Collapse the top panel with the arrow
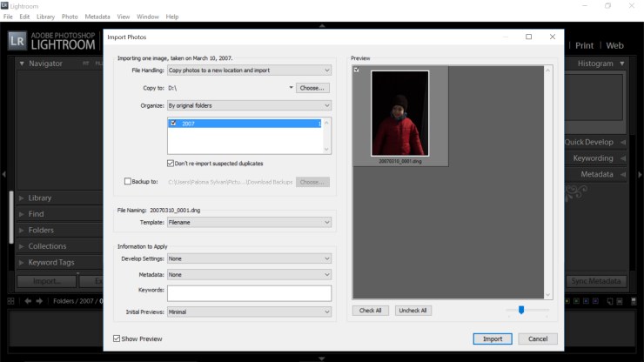Image resolution: width=644 pixels, height=362 pixels. [322, 25]
